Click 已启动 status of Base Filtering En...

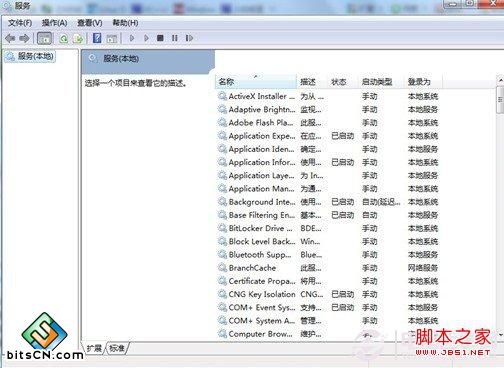pyautogui.click(x=343, y=215)
